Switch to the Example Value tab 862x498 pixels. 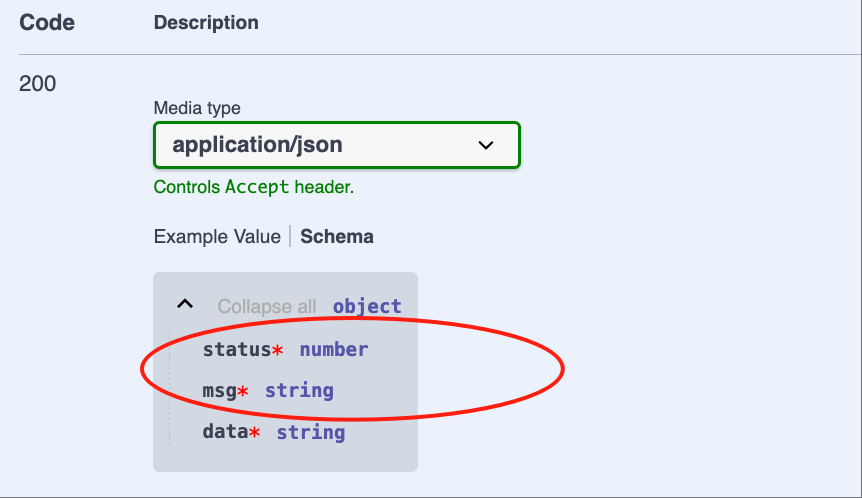pyautogui.click(x=217, y=237)
